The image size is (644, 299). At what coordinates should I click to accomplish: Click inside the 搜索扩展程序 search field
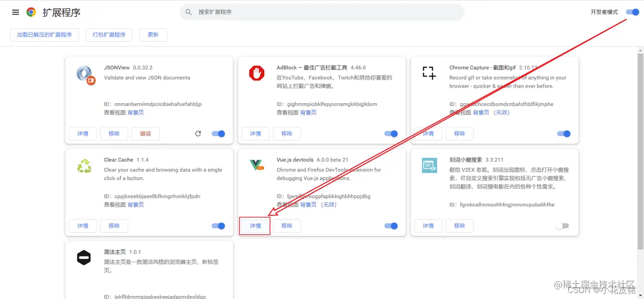coord(322,12)
